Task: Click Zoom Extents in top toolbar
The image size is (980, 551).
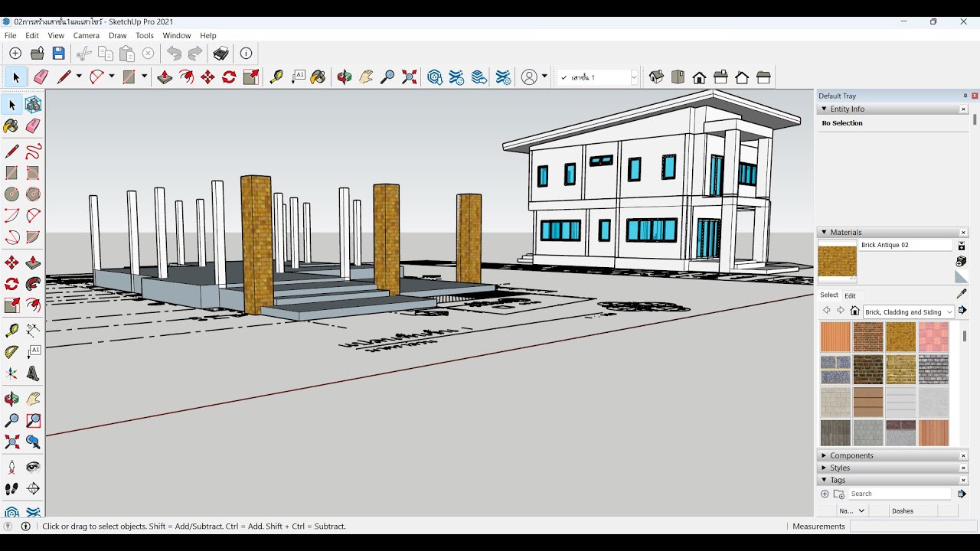Action: click(410, 77)
